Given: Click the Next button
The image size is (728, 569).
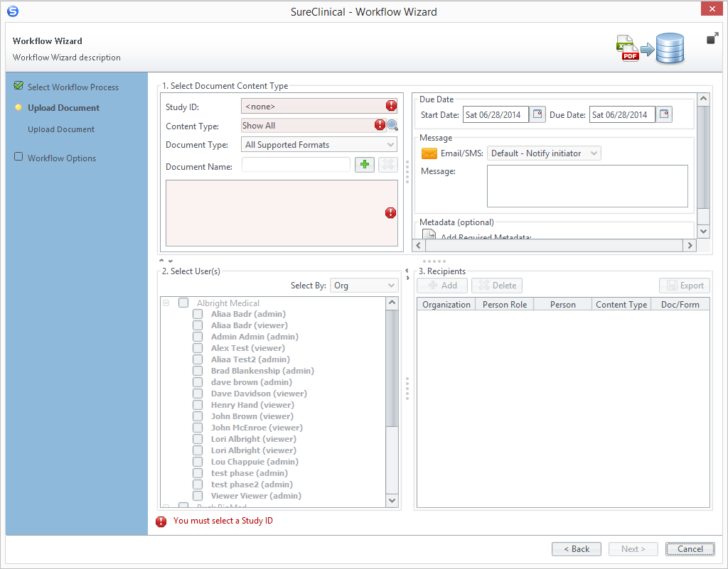Looking at the screenshot, I should pyautogui.click(x=633, y=548).
